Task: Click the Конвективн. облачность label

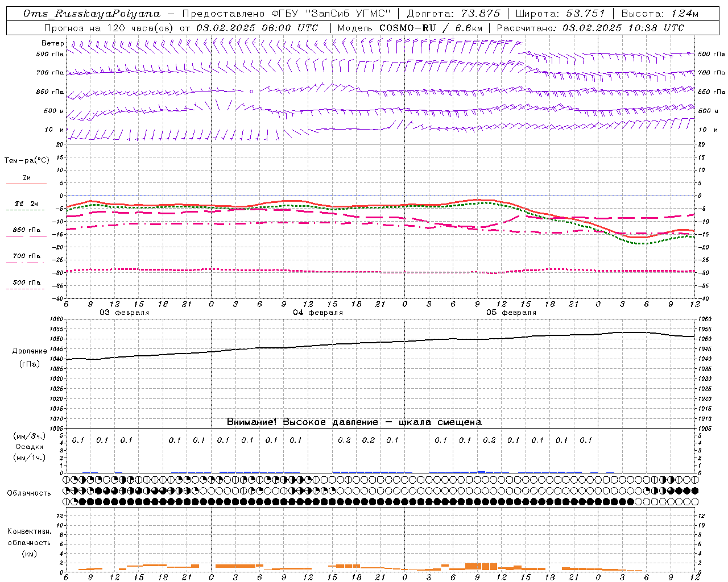Action: click(30, 537)
